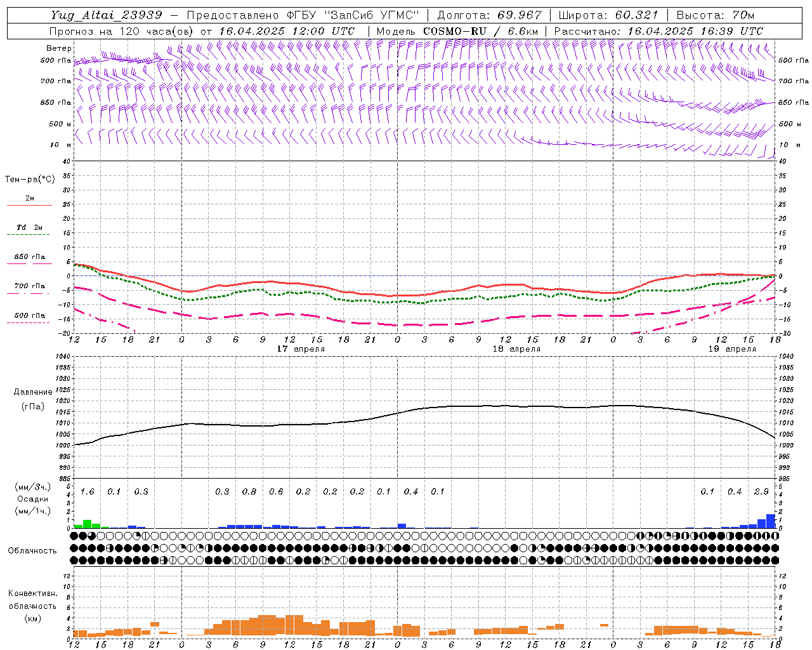Click the date label "19 апреля"

pyautogui.click(x=732, y=349)
